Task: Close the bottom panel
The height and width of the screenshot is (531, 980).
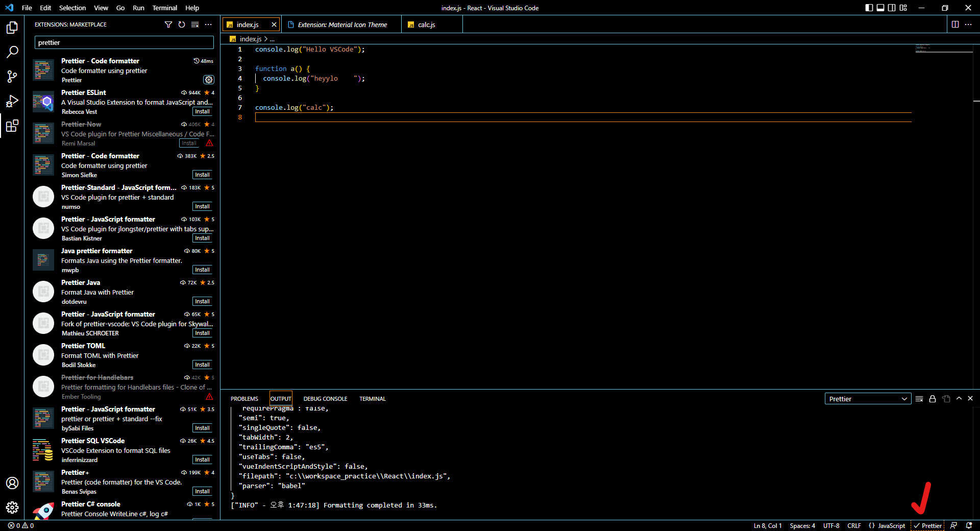Action: 970,398
